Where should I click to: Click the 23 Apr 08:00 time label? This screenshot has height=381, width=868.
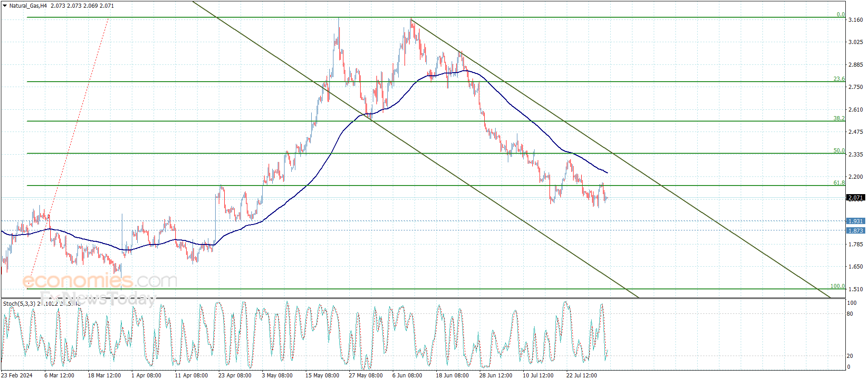tap(235, 375)
